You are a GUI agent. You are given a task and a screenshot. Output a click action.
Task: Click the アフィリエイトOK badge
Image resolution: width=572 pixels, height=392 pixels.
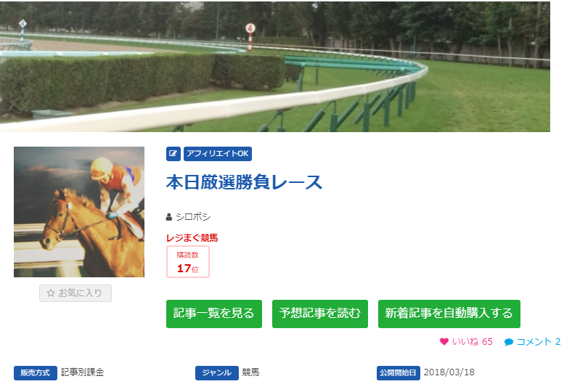click(218, 153)
